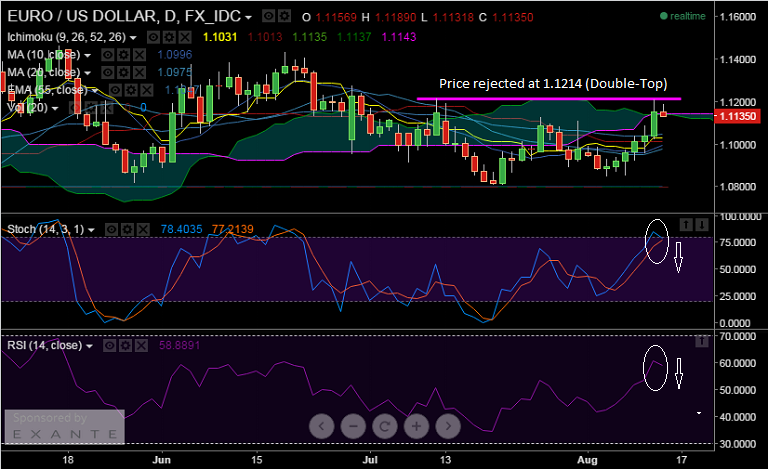768x469 pixels.
Task: Hide the RSI indicator with eye icon
Action: [x=109, y=346]
